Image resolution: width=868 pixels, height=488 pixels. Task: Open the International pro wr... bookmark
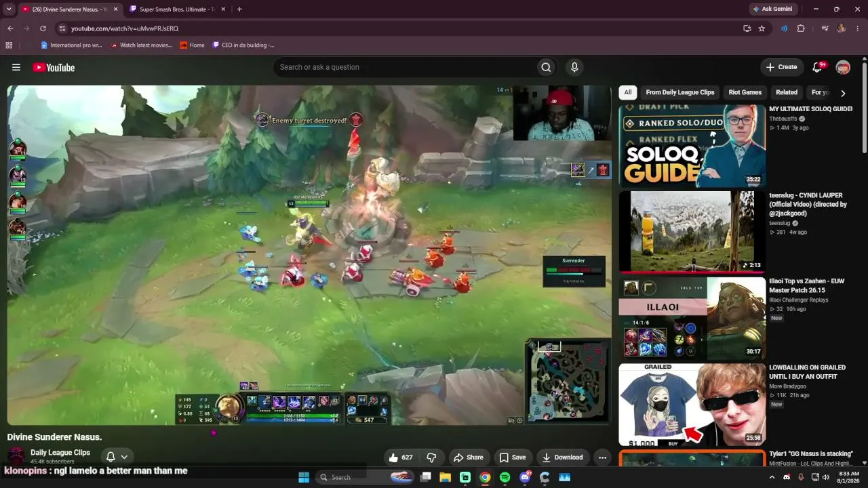coord(72,45)
